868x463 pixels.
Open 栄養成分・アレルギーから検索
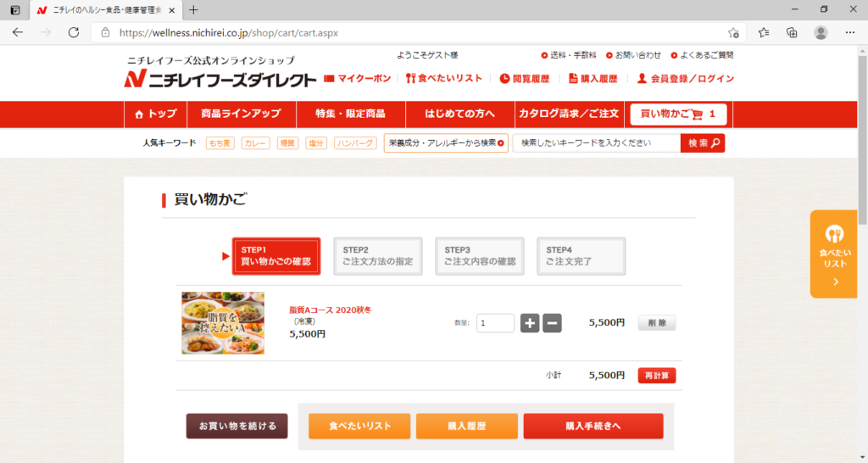pos(446,143)
